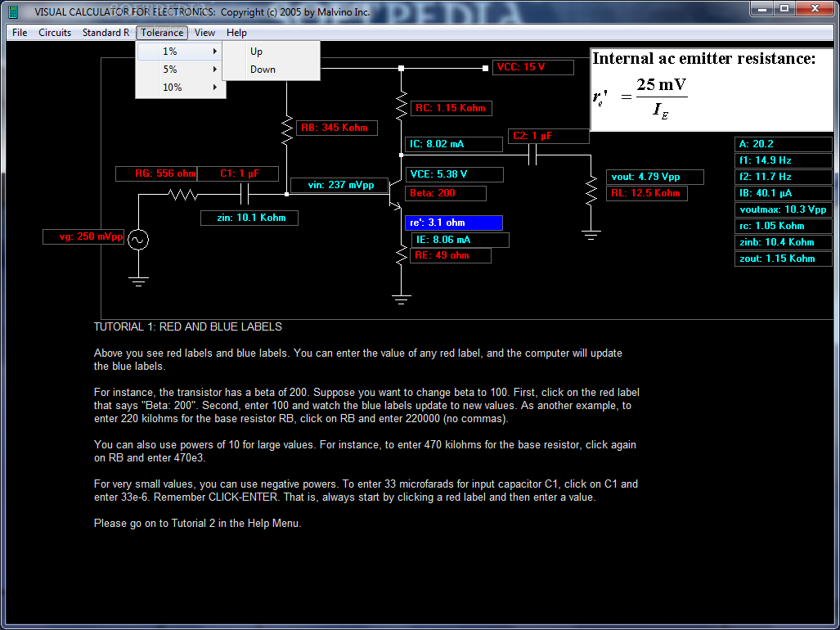Click the A: 20.2 gain label

click(784, 144)
